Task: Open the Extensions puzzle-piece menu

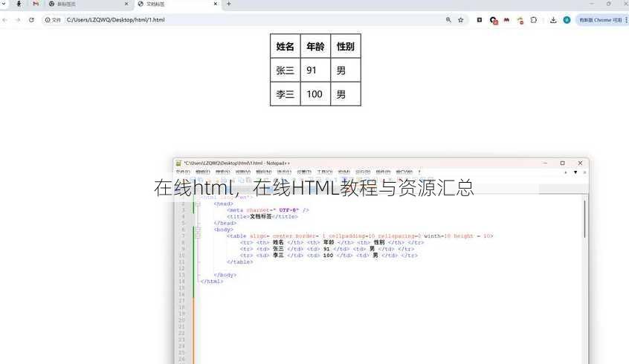Action: 534,19
